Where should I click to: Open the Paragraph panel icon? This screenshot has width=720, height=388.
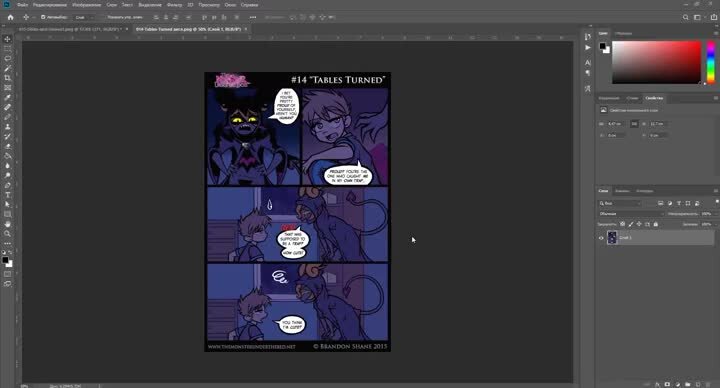coord(588,73)
